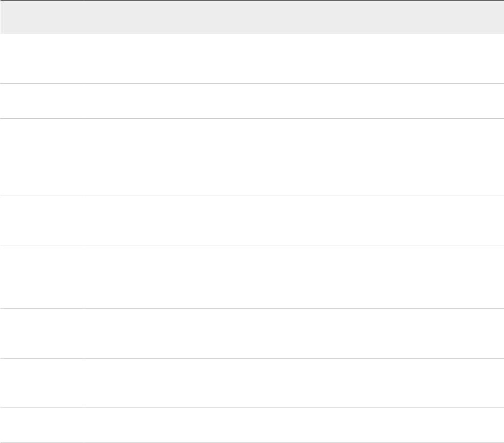Click second row's wide right cell
The image size is (504, 443).
click(x=294, y=101)
